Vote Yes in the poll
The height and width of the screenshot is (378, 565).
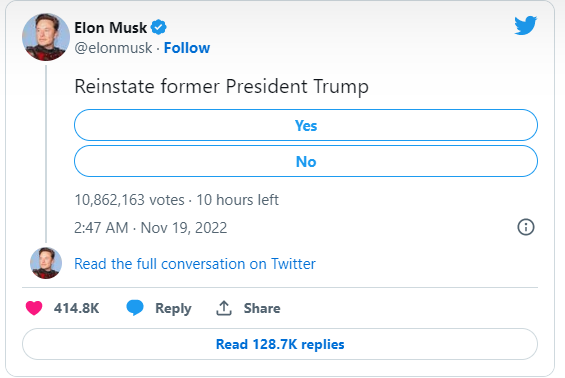[306, 125]
